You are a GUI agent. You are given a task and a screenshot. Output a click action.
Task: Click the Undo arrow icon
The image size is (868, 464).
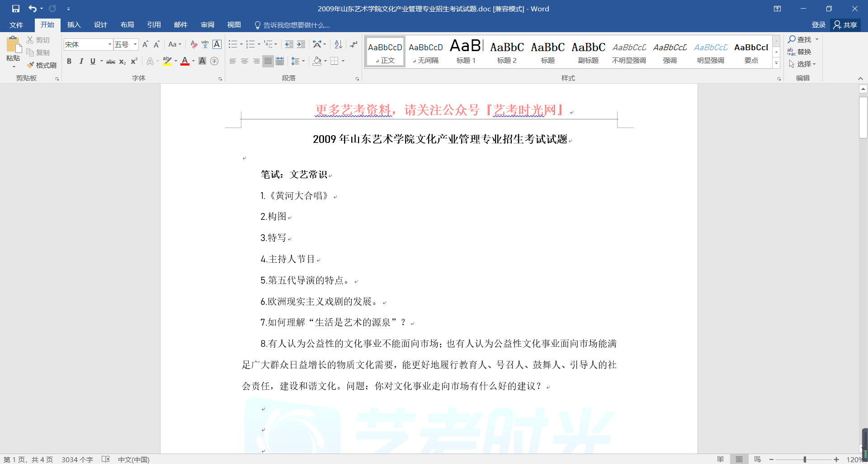point(32,9)
